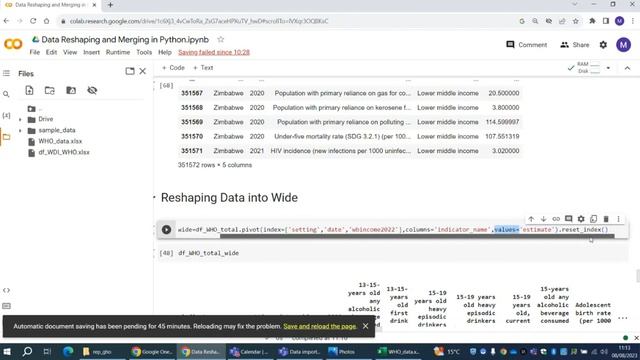Refresh the Files folder listing
640x360 pixels.
50,90
